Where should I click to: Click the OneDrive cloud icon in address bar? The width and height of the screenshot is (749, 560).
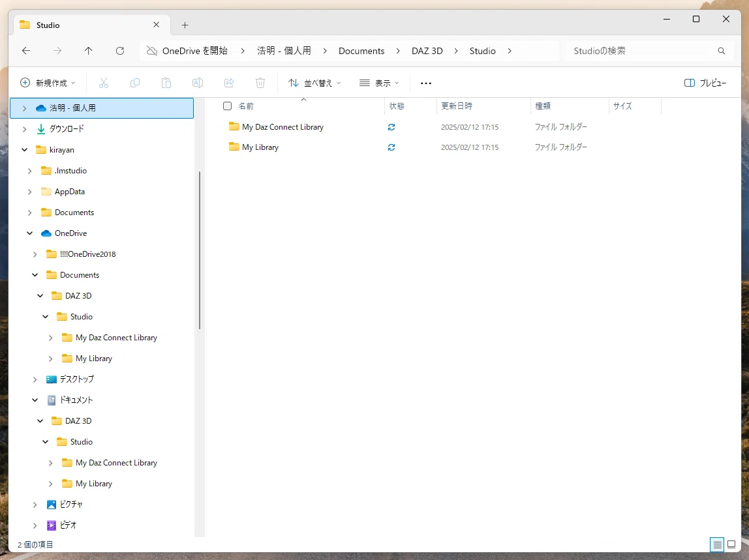click(x=152, y=51)
